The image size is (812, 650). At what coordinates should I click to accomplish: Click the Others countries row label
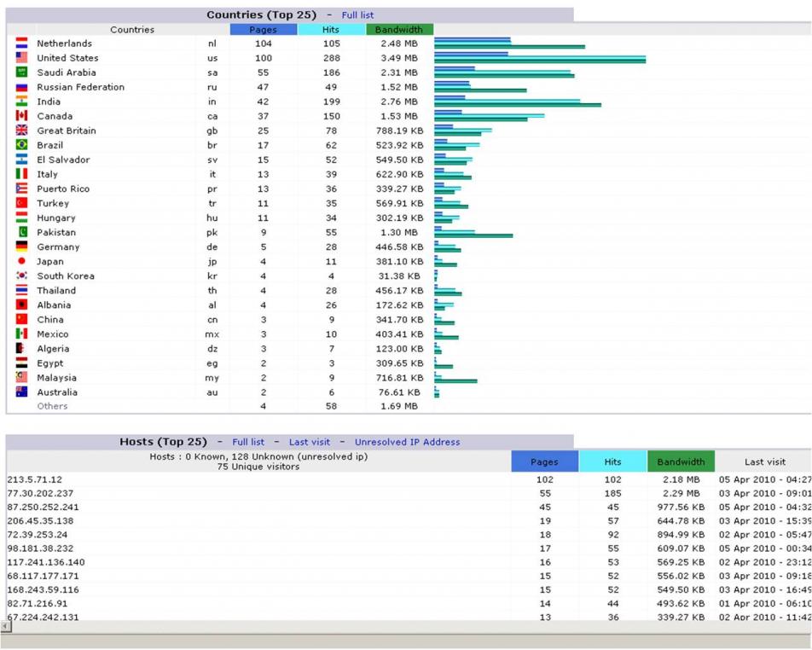pyautogui.click(x=52, y=406)
